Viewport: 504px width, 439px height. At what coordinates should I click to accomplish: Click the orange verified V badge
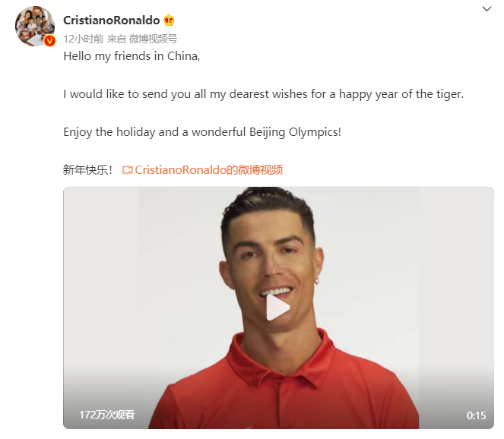pos(49,41)
